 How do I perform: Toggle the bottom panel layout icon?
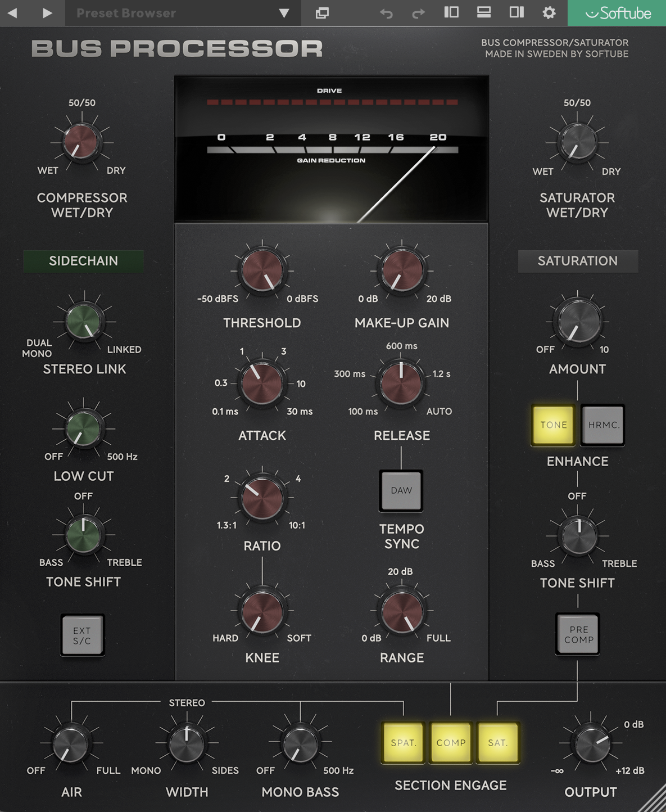click(x=484, y=12)
